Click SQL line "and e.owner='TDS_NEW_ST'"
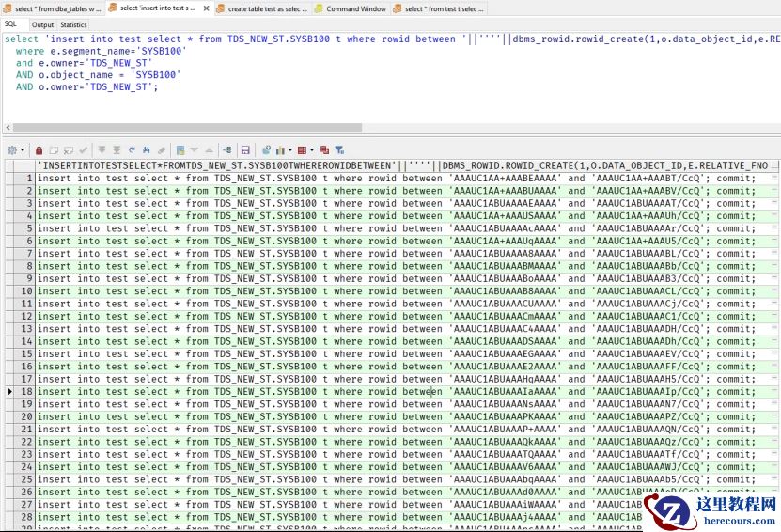781x532 pixels. point(84,63)
